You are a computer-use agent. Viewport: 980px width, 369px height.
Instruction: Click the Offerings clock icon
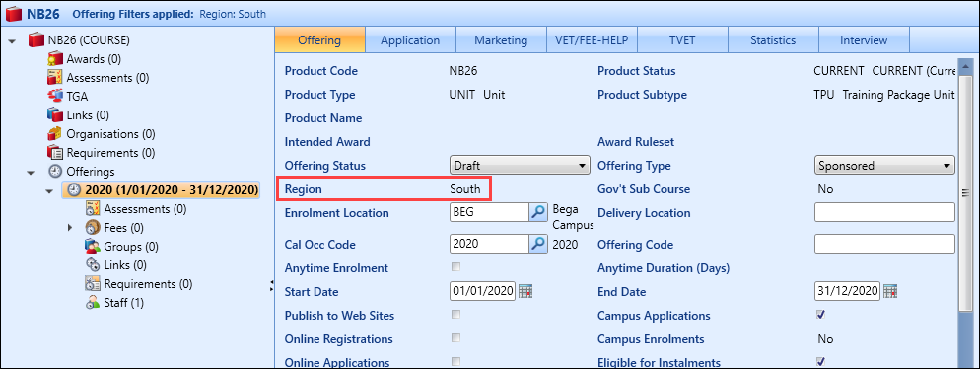coord(55,172)
